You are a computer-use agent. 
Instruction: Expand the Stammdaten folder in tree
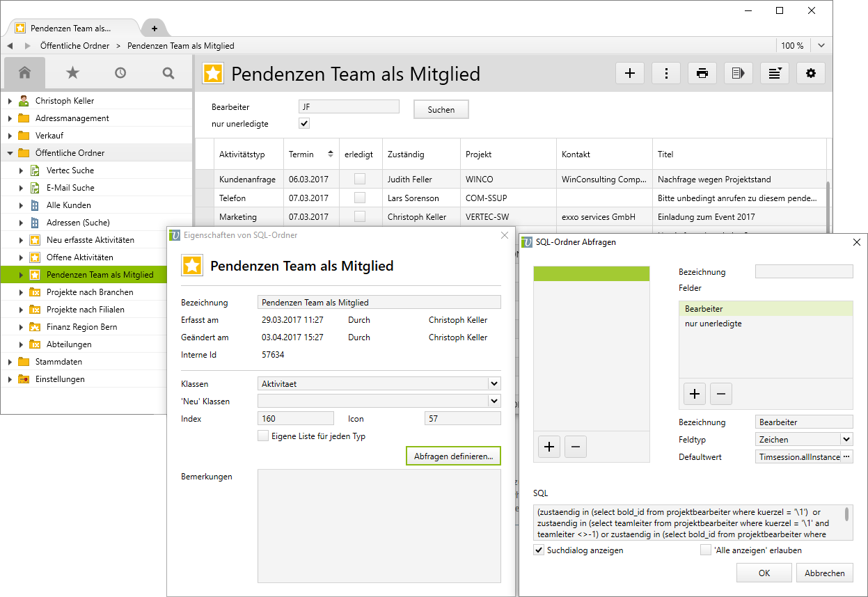click(x=10, y=362)
